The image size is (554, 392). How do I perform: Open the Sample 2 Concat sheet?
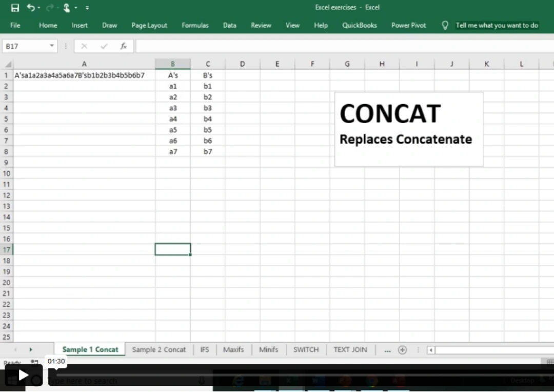pos(159,350)
